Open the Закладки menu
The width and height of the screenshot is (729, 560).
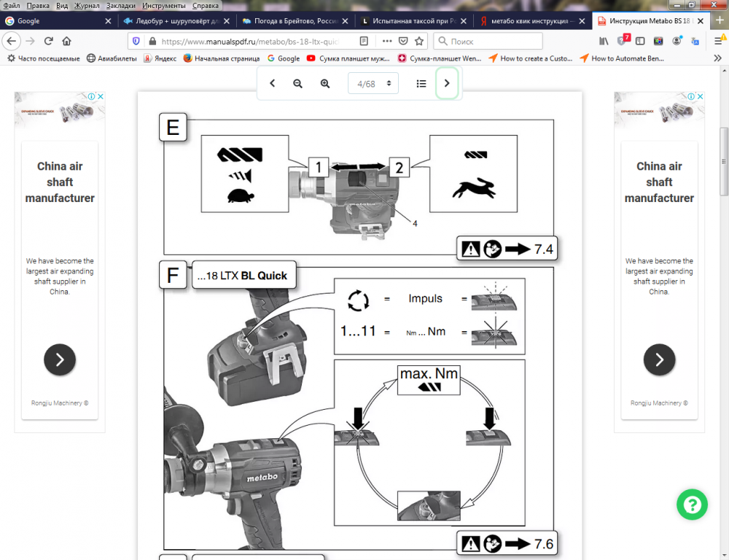coord(120,5)
